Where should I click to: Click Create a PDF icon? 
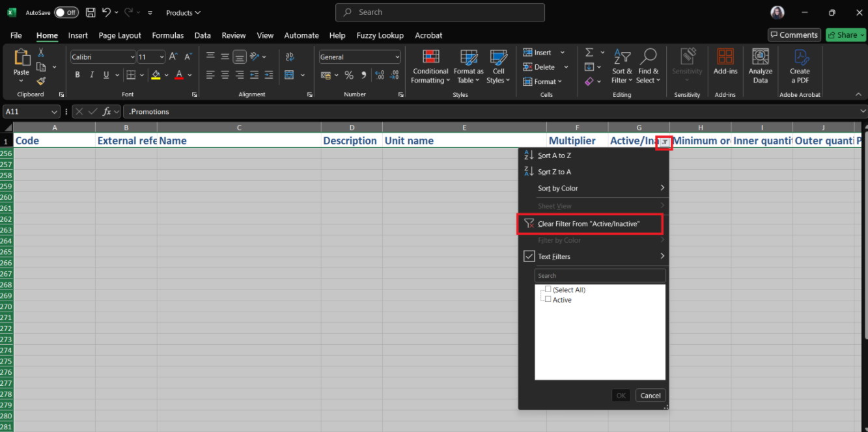click(800, 58)
